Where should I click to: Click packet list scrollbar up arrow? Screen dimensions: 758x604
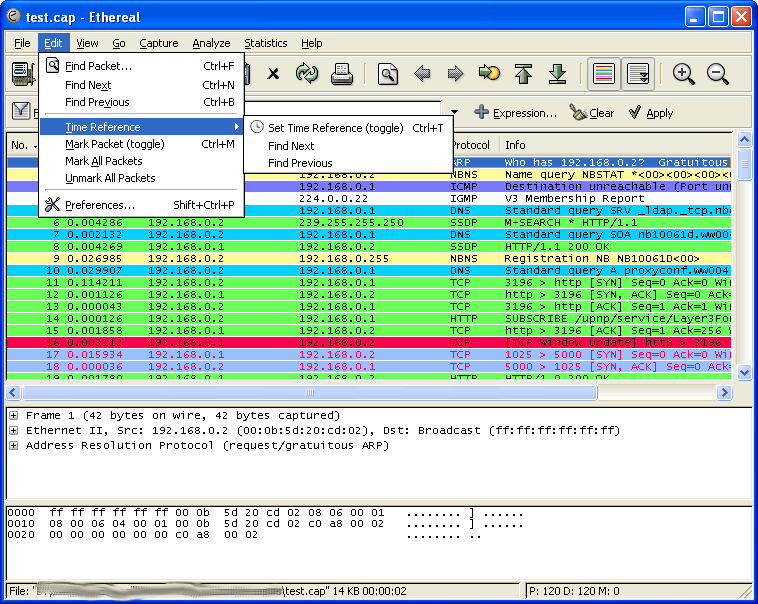coord(744,140)
